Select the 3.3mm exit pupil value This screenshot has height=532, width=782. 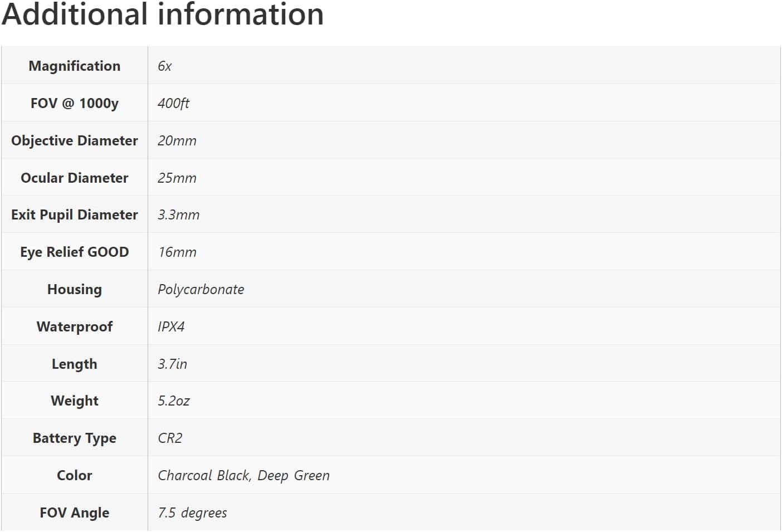click(x=178, y=214)
